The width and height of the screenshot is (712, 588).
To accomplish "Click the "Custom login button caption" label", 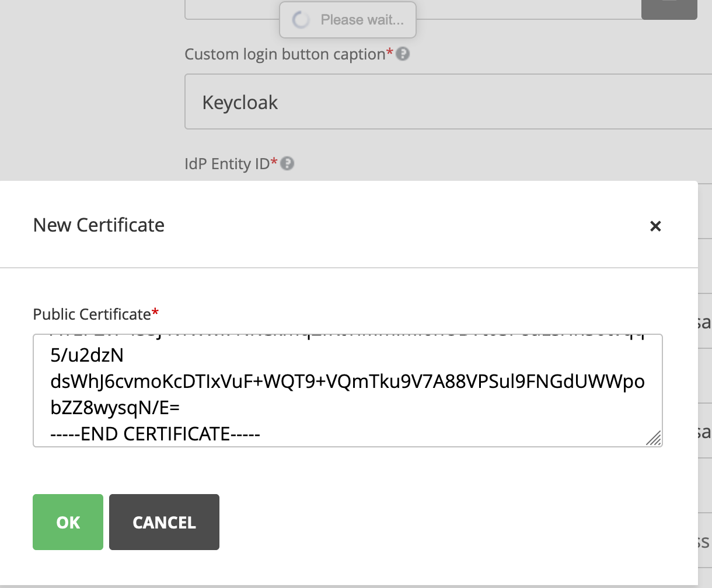I will tap(285, 54).
